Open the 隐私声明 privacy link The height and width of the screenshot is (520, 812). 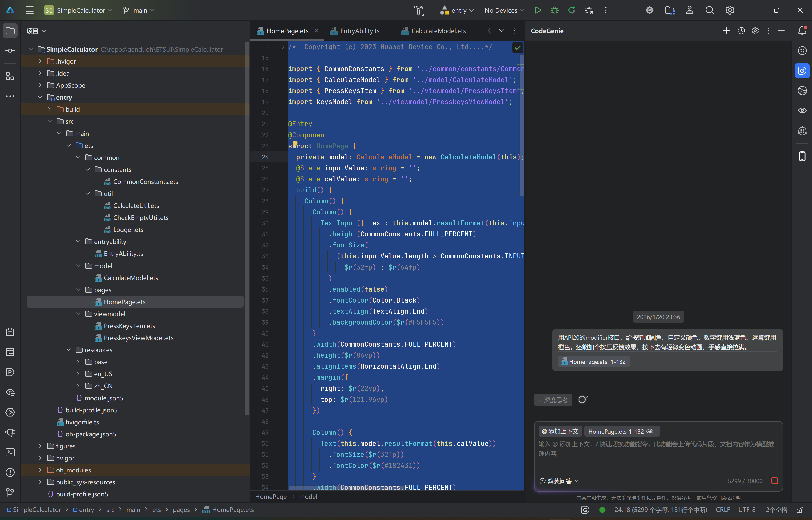(730, 498)
